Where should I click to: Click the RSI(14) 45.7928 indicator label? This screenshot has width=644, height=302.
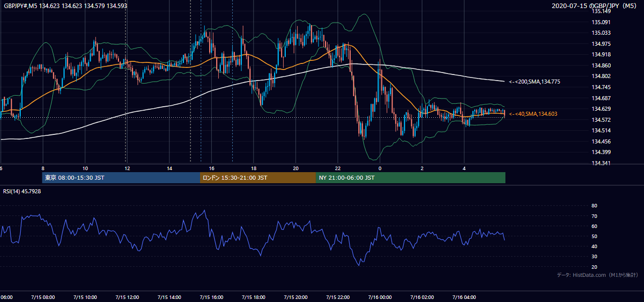(x=22, y=191)
